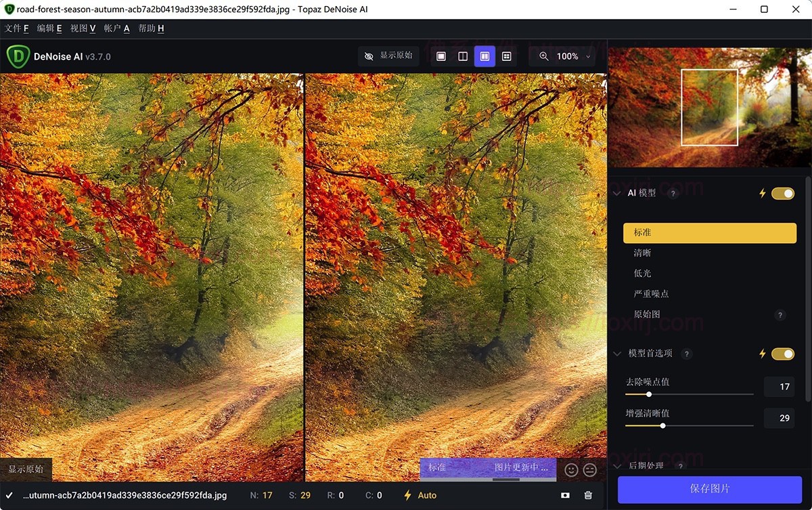Image resolution: width=812 pixels, height=510 pixels.
Task: Toggle the 模型首选项 auto switch
Action: (x=783, y=354)
